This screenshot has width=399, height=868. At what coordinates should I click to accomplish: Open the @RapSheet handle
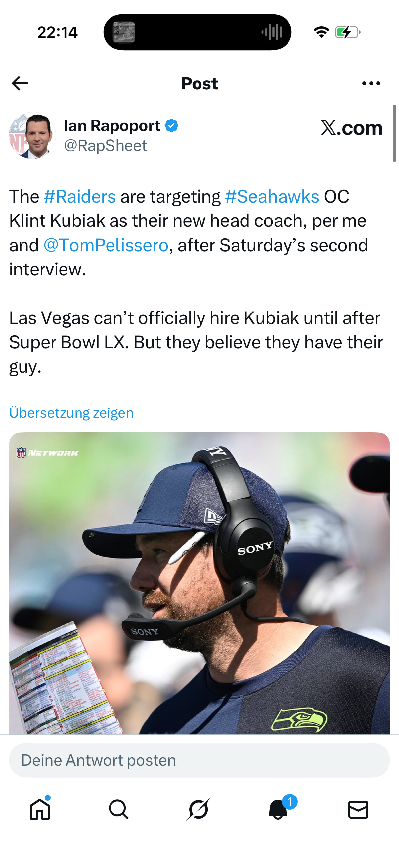click(106, 146)
